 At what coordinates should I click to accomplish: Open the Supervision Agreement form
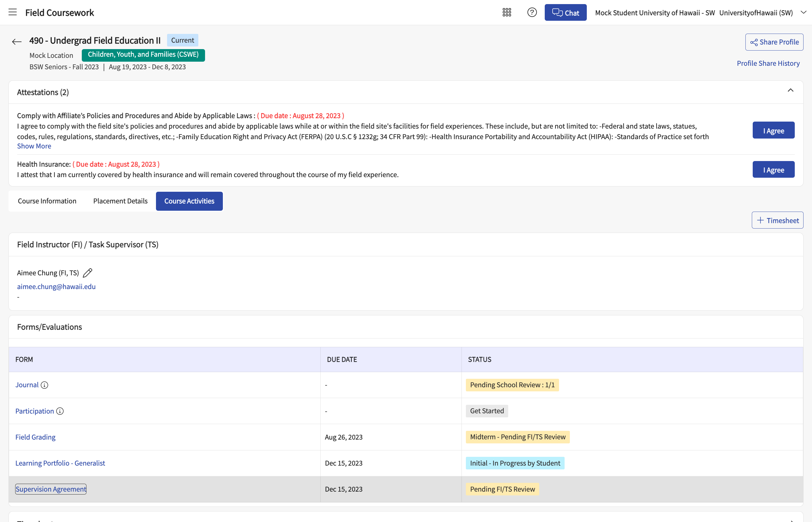point(51,489)
